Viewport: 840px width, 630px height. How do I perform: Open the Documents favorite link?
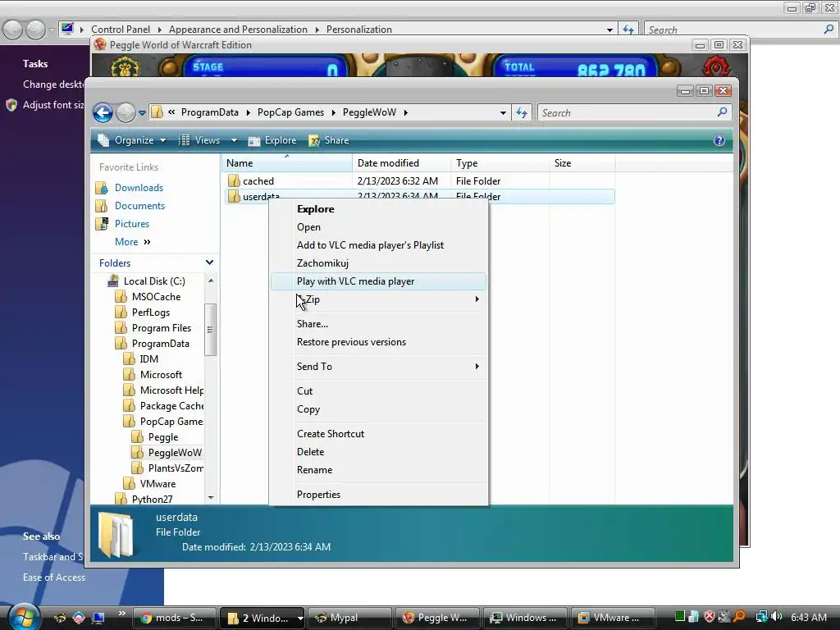(x=139, y=206)
